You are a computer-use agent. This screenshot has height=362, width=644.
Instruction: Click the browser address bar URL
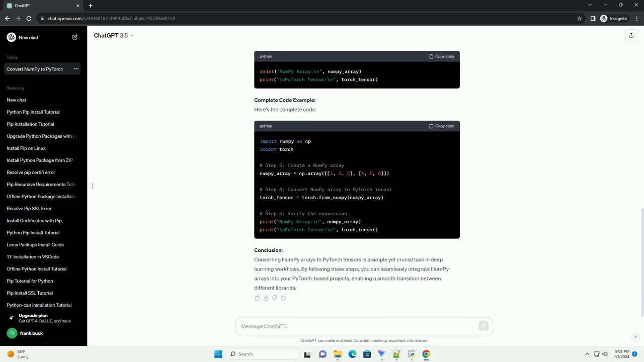111,18
